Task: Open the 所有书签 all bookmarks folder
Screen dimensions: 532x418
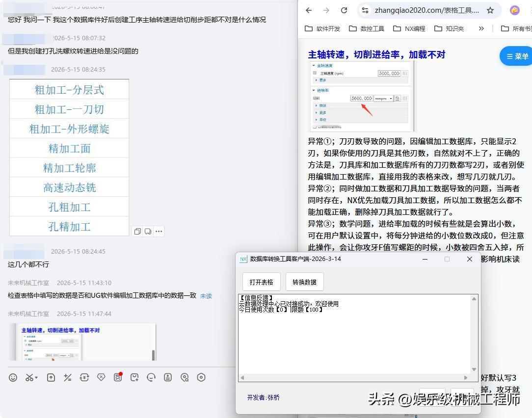Action: coord(516,28)
